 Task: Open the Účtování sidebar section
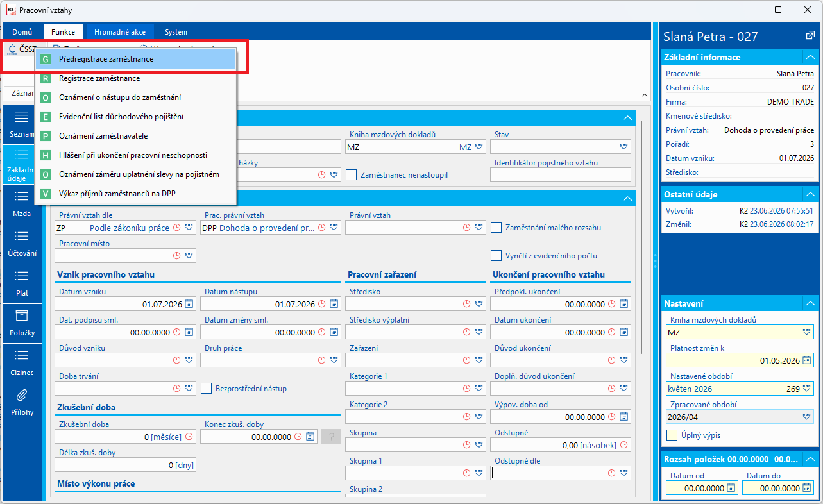point(22,243)
